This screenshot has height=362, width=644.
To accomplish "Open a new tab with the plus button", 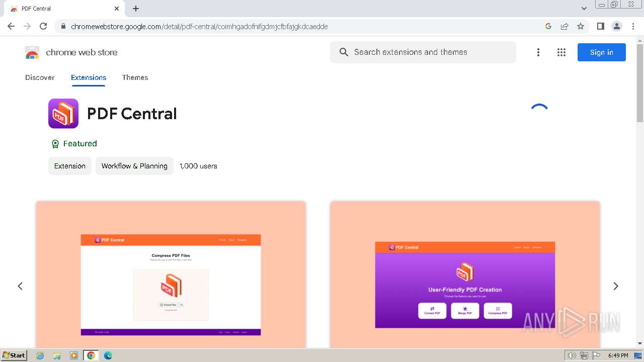I will (136, 9).
